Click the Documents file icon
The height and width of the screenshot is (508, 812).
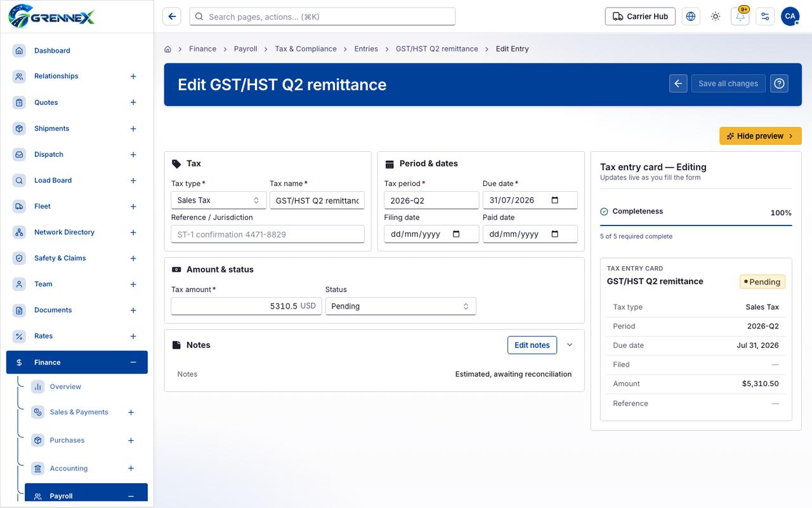click(x=20, y=311)
